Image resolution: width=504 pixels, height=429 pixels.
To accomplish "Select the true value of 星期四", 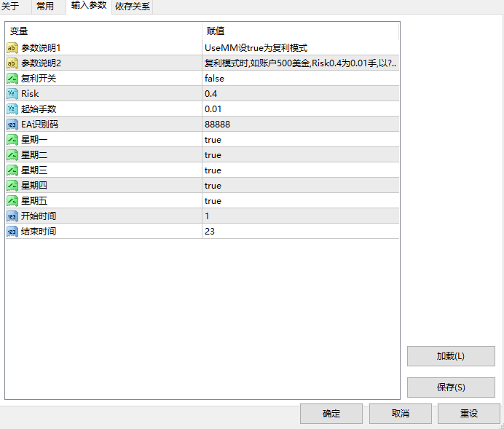I will pos(213,186).
